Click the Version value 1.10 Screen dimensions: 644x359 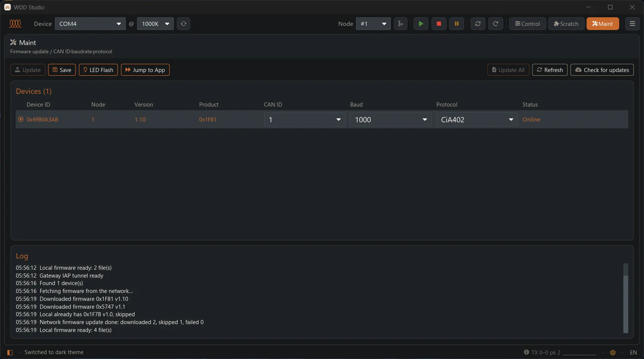pos(140,119)
